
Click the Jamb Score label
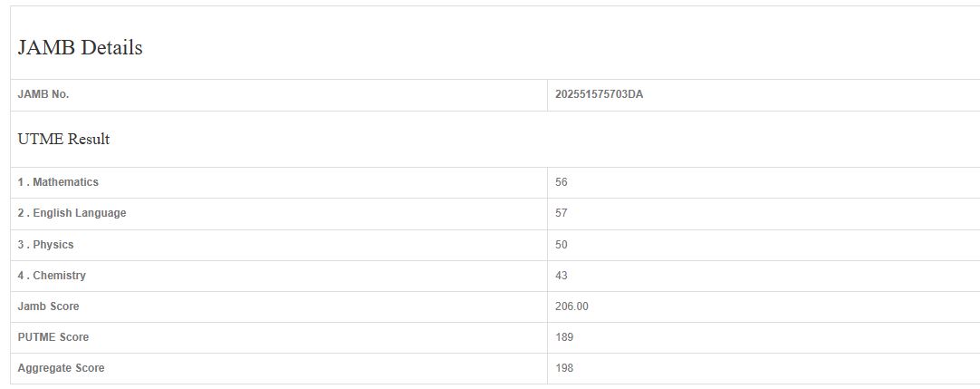coord(48,306)
